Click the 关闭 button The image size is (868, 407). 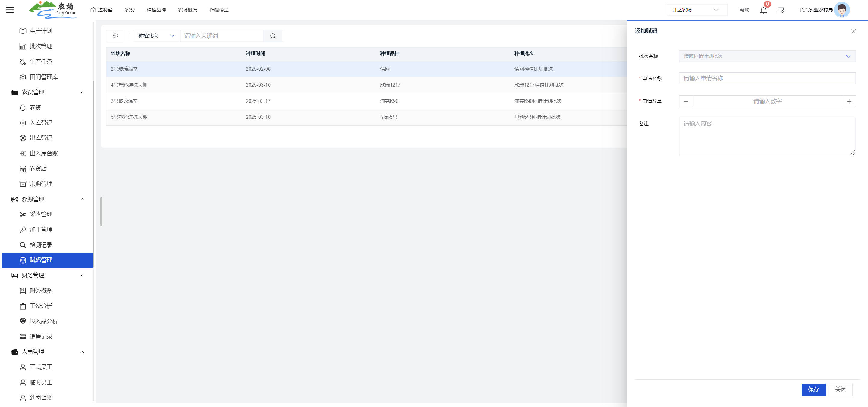click(x=840, y=390)
